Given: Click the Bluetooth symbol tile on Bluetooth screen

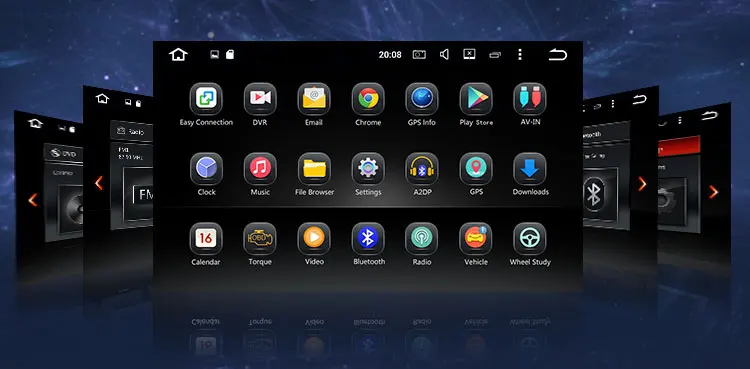Looking at the screenshot, I should [x=594, y=195].
